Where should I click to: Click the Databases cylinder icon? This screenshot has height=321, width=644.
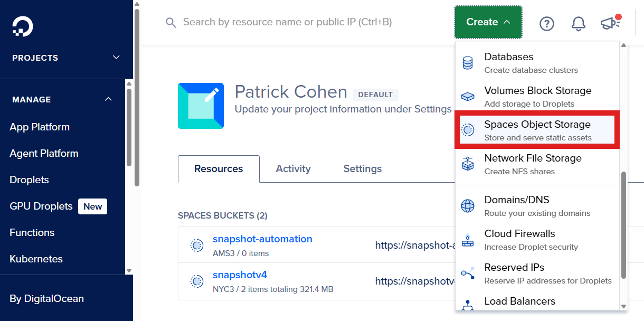pos(468,63)
